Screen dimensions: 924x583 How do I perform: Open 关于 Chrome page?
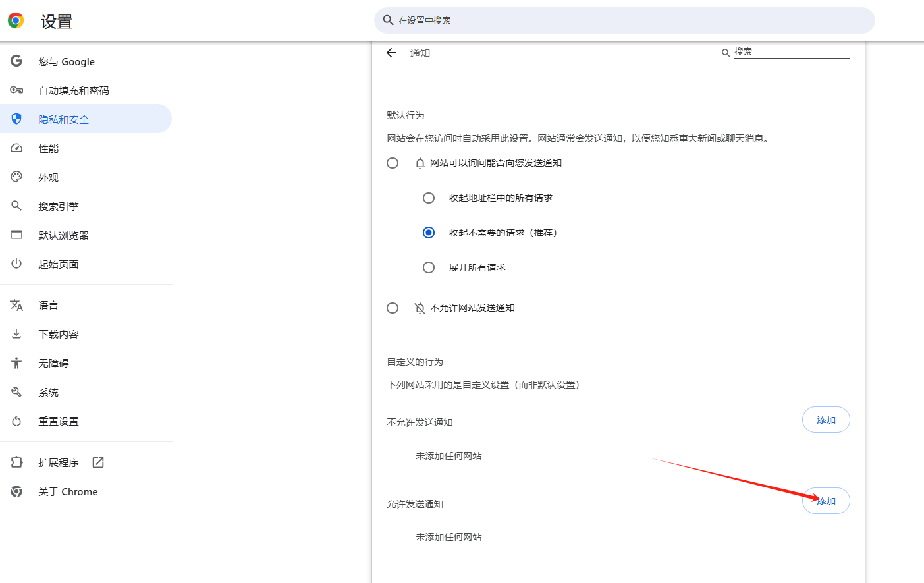[x=86, y=491]
